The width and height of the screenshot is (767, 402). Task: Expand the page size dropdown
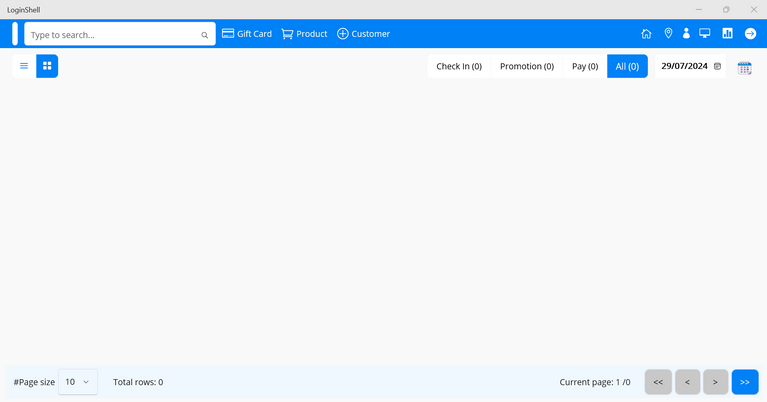(78, 382)
